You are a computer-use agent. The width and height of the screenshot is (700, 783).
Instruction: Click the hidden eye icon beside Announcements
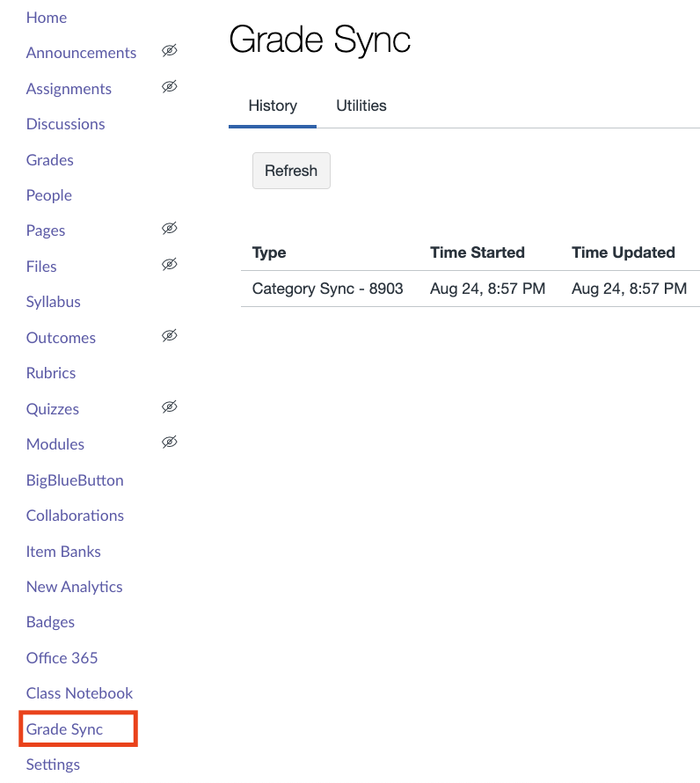click(170, 51)
